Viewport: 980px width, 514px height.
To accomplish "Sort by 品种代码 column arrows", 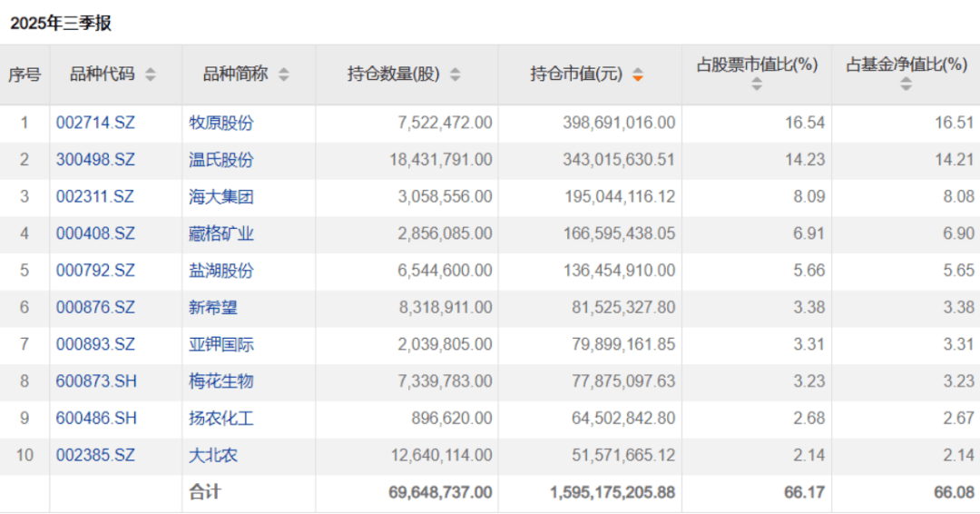I will coord(150,74).
